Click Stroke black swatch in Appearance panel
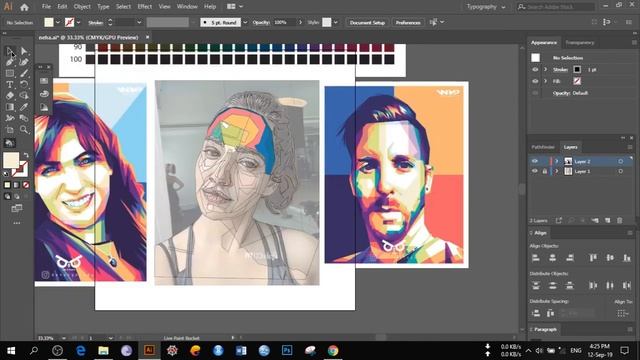Viewport: 640px width, 360px height. [x=577, y=69]
